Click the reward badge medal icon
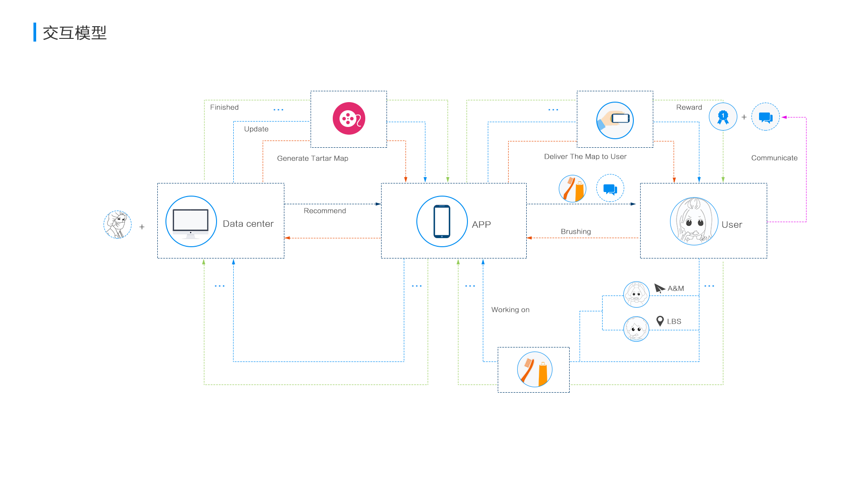The width and height of the screenshot is (868, 488). [722, 116]
